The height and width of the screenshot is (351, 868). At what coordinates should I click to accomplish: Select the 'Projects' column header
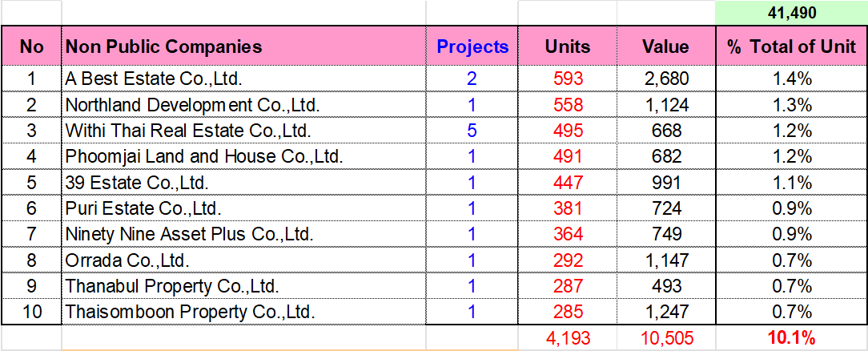pos(472,46)
